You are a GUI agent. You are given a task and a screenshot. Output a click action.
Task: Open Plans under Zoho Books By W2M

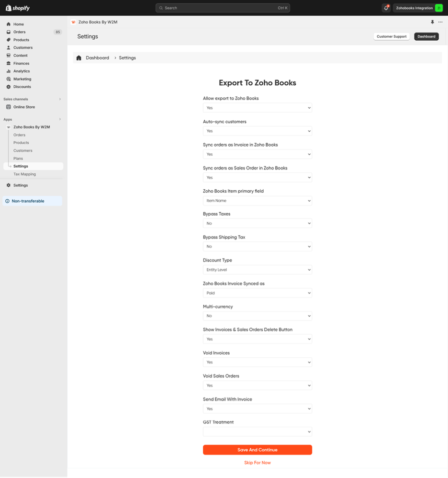click(x=19, y=158)
